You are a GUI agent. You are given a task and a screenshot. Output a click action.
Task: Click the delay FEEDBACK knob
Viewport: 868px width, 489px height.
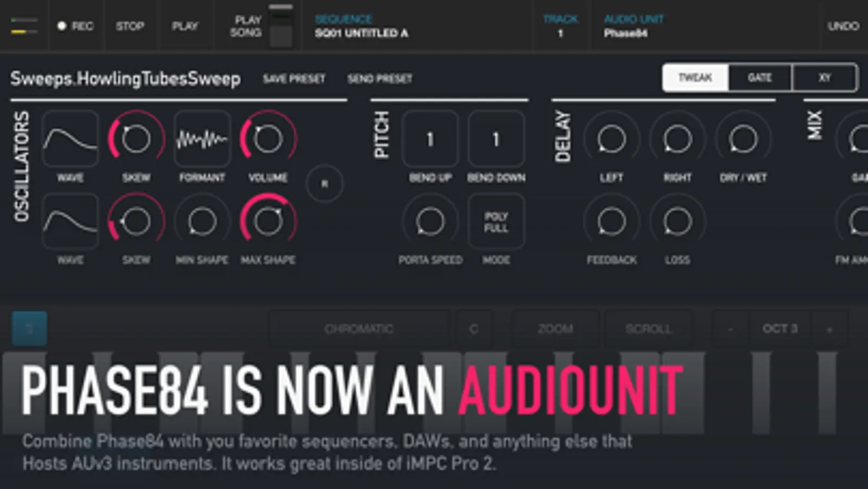click(611, 221)
